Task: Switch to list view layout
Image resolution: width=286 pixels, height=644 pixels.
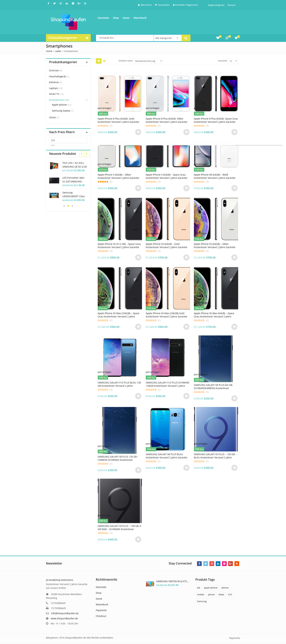Action: coord(104,61)
